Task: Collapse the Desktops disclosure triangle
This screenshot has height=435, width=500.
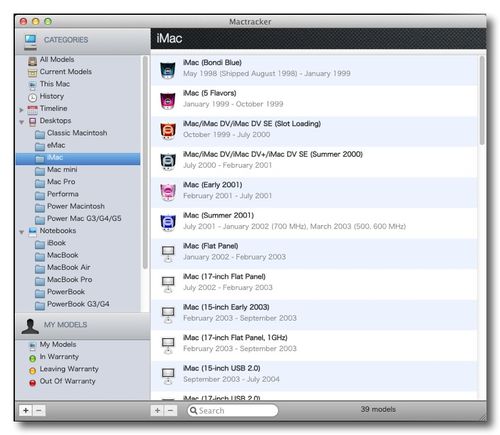Action: click(x=22, y=122)
